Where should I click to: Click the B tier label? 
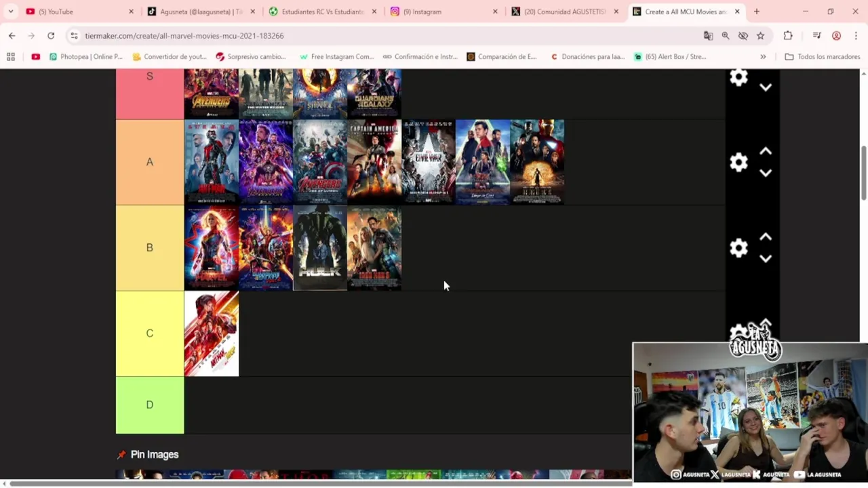tap(150, 248)
